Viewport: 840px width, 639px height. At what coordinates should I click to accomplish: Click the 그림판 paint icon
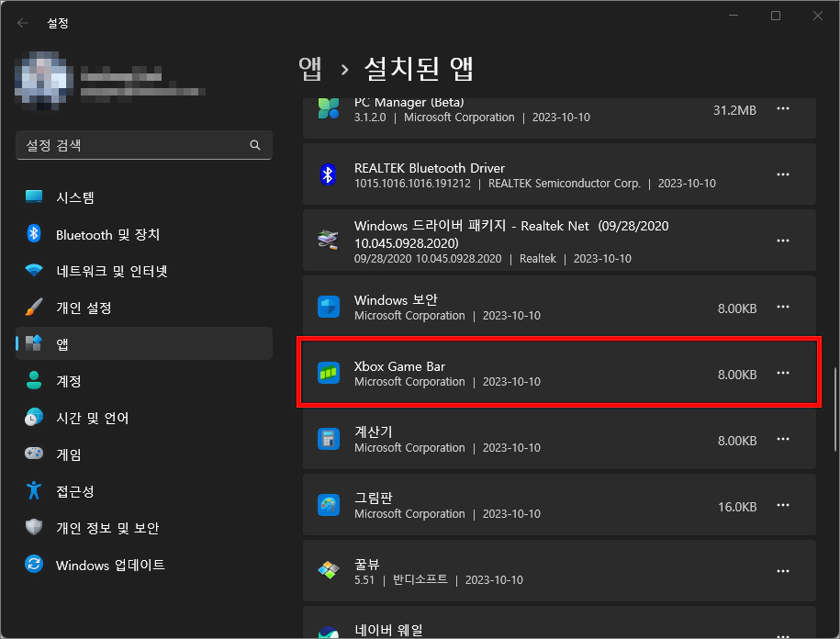[x=329, y=505]
